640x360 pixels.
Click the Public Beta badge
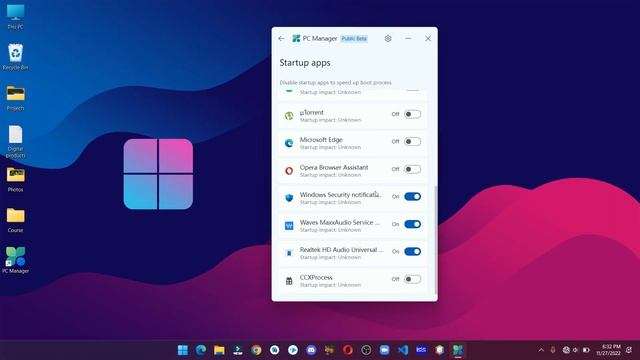coord(354,39)
